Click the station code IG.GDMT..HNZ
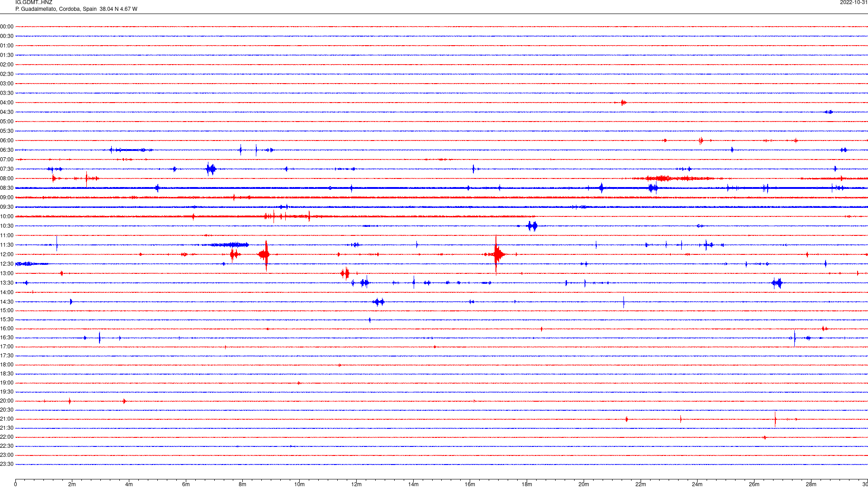868x488 pixels. tap(33, 3)
